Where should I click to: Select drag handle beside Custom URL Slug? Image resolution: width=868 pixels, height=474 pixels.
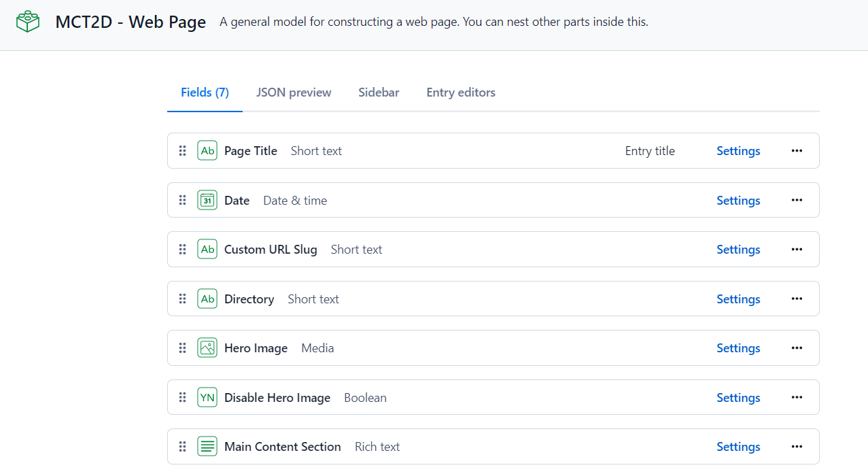point(182,250)
